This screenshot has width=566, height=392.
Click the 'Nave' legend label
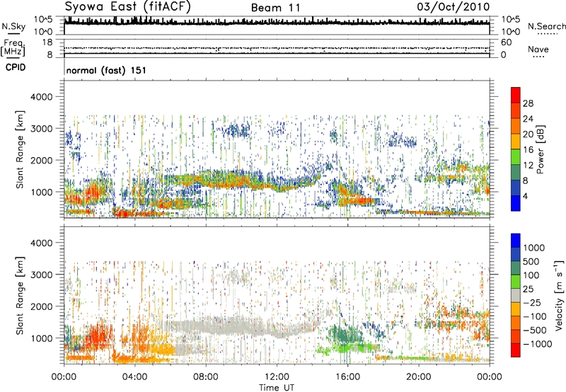tap(538, 50)
